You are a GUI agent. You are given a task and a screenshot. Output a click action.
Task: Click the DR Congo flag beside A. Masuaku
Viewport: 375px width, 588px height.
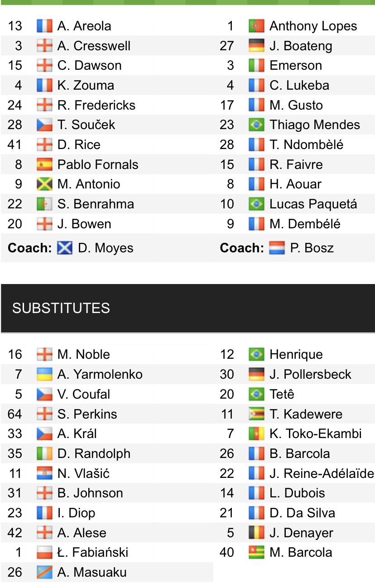click(x=44, y=572)
